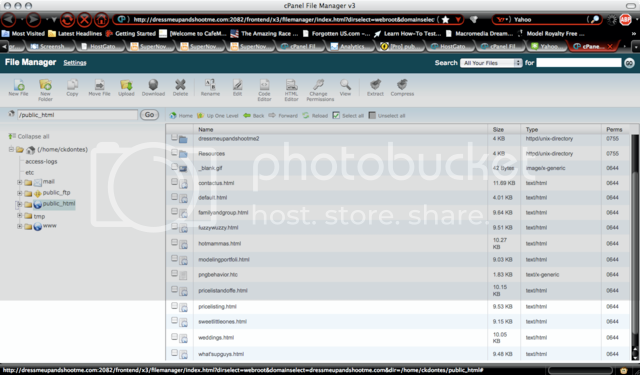
Task: Reload the file listing
Action: coord(315,115)
